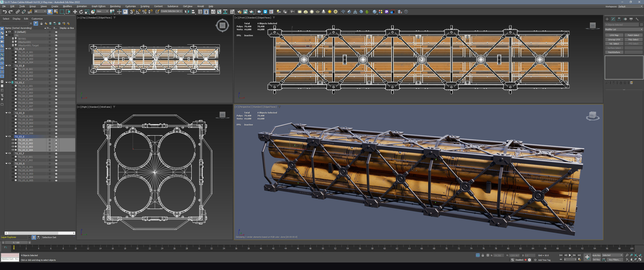Collapse the TU_03_D layer group
Screen dimensions: 644x270
coord(7,113)
